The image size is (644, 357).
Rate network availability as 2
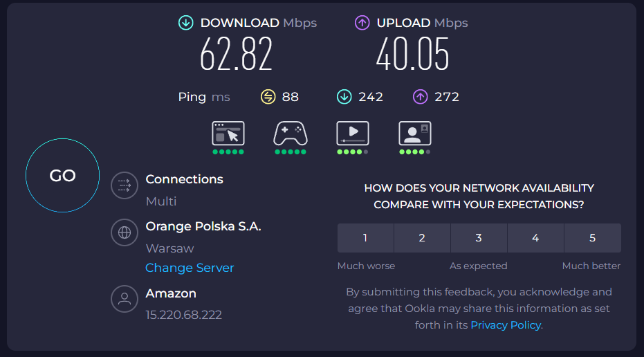pos(422,238)
